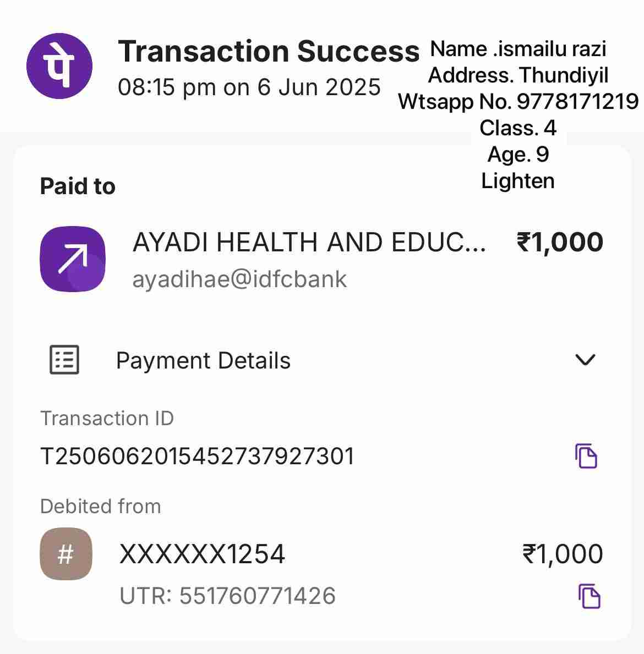Viewport: 644px width, 654px height.
Task: Click the purple arrow payee icon
Action: click(73, 259)
